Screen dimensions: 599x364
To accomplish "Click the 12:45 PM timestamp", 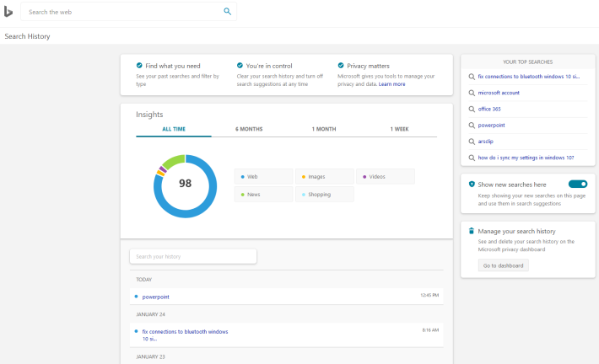I will (x=429, y=295).
